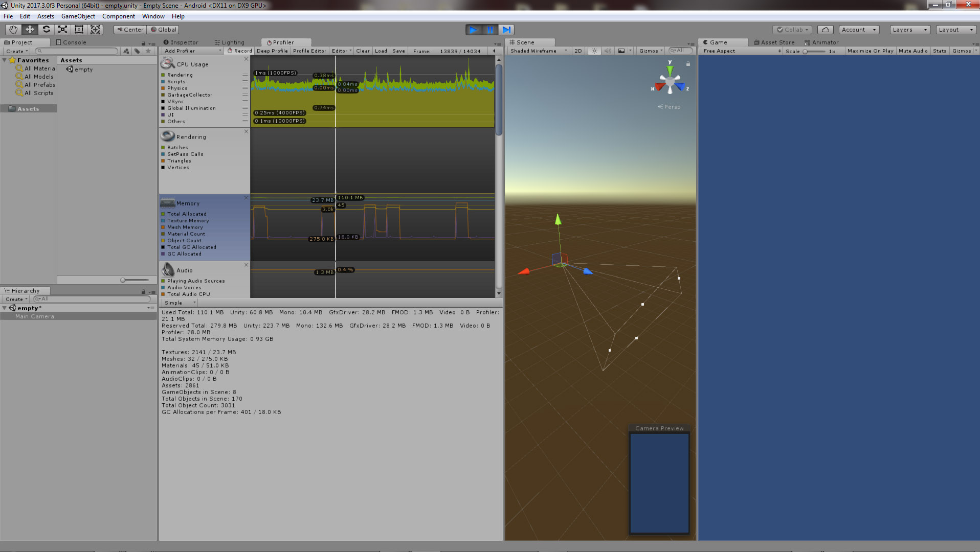Open Layers dropdown
The width and height of the screenshot is (980, 552).
click(909, 30)
